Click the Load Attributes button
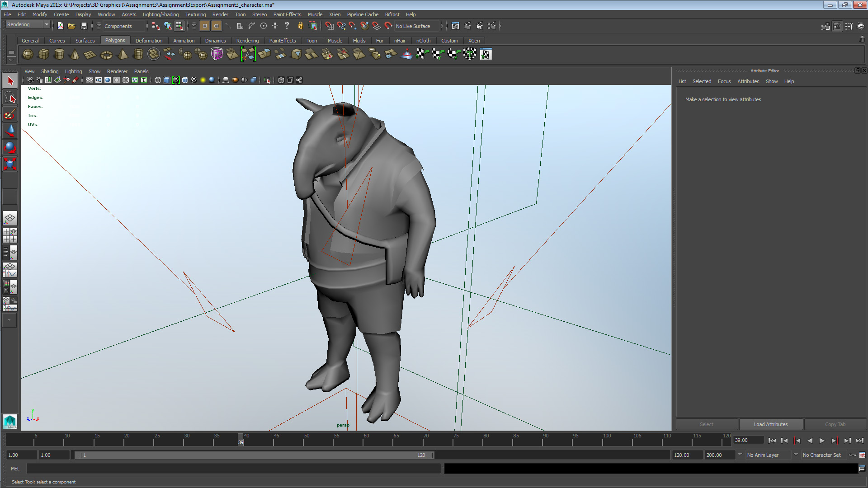This screenshot has height=488, width=868. coord(770,424)
